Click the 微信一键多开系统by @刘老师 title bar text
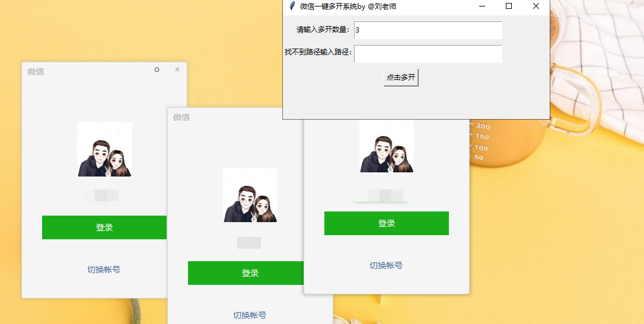644x324 pixels. tap(347, 6)
